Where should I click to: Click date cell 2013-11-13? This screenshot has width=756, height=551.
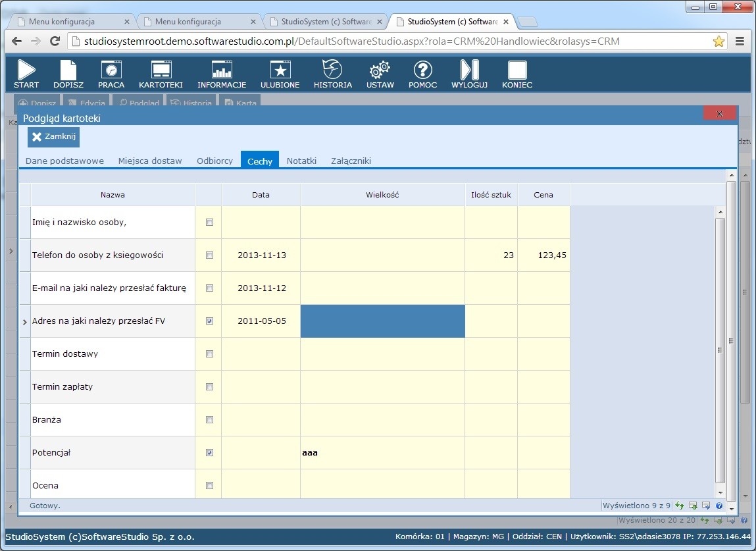(x=261, y=255)
